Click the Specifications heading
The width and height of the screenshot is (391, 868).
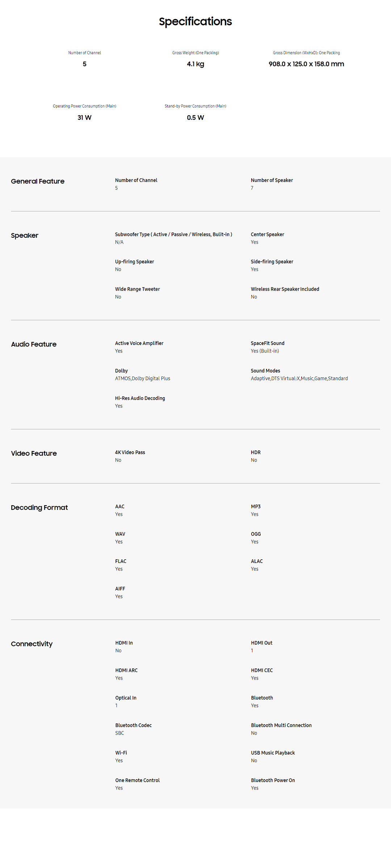pyautogui.click(x=195, y=22)
